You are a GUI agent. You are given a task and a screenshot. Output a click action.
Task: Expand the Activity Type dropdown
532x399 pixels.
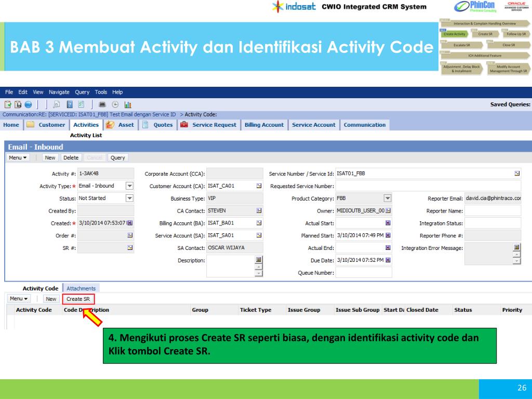coord(129,186)
